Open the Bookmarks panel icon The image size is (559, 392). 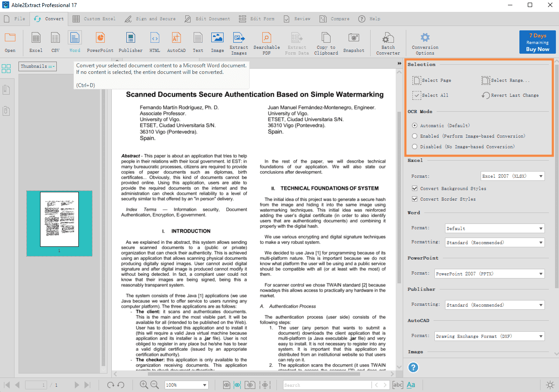(x=6, y=89)
